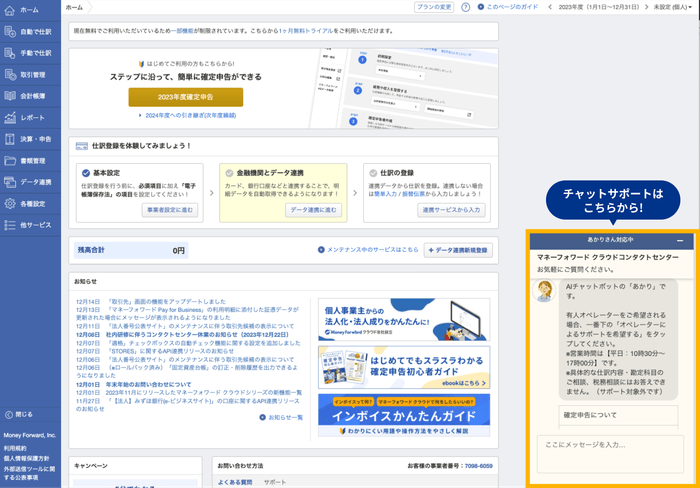This screenshot has width=700, height=488.
Task: Open 手動で仕訳 from the sidebar
Action: 9,53
